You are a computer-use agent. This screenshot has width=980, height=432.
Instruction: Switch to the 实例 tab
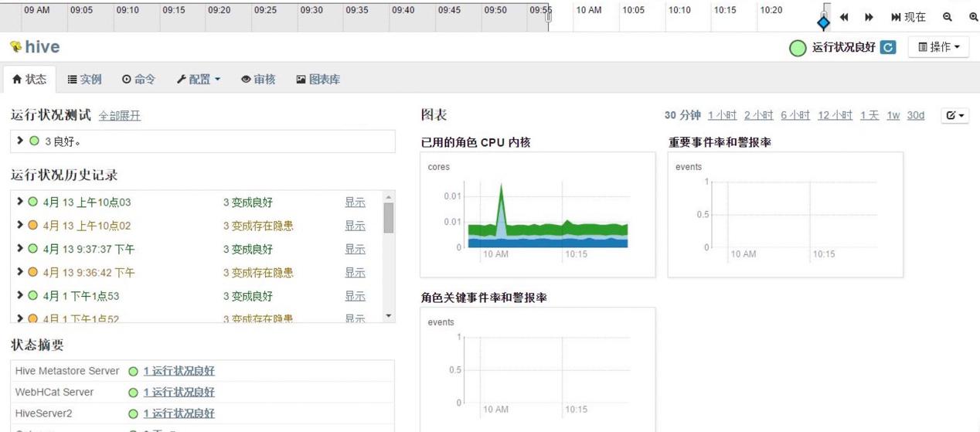[84, 79]
